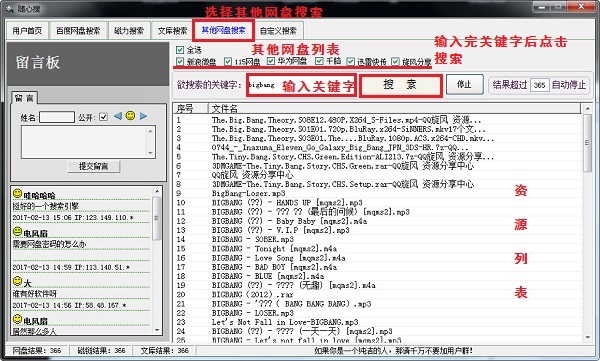Open the 百度网盘搜索 tab
Screen dimensions: 600x361
(x=78, y=31)
